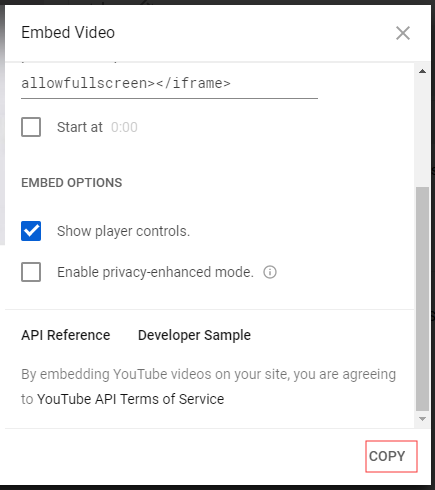The image size is (435, 490).
Task: Click the "Enable privacy-enhanced mode." label text
Action: (x=155, y=272)
